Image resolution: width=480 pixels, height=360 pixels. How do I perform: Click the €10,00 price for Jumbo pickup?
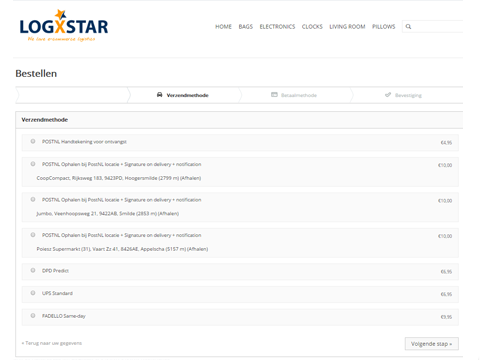[445, 201]
